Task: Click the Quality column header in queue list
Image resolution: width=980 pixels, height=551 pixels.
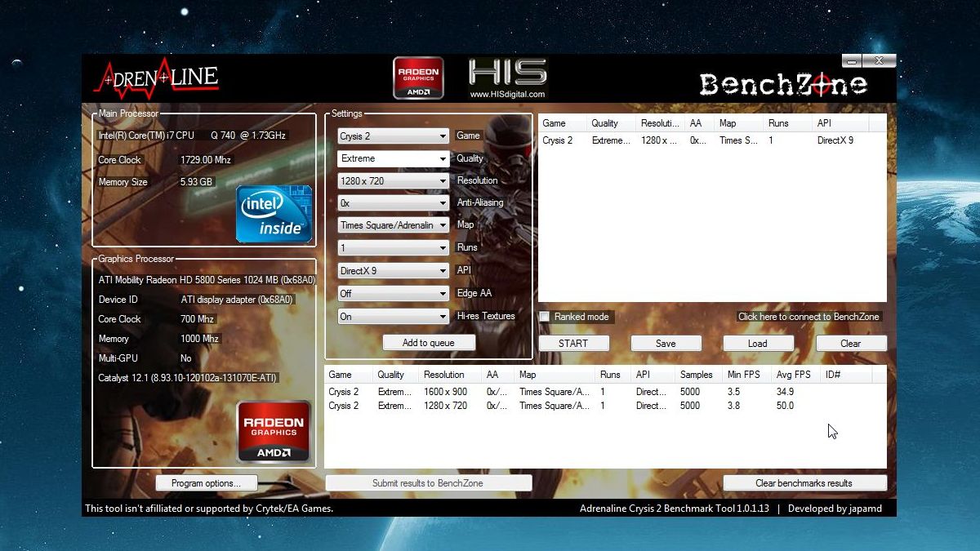Action: point(612,123)
